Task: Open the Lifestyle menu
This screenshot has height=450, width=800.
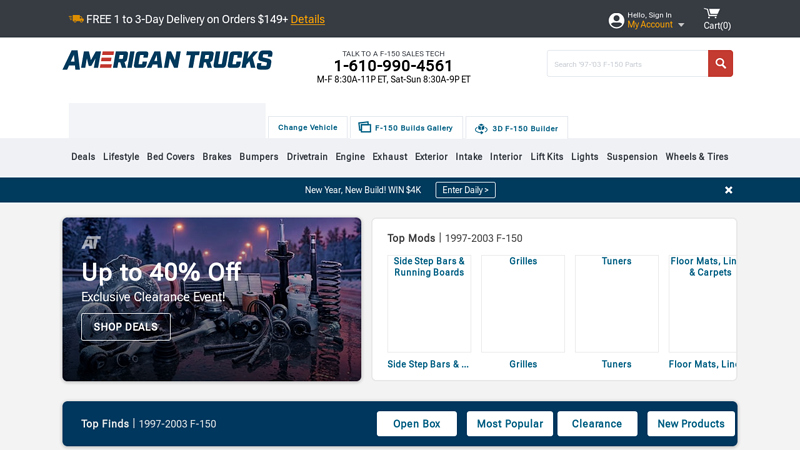Action: coord(121,157)
